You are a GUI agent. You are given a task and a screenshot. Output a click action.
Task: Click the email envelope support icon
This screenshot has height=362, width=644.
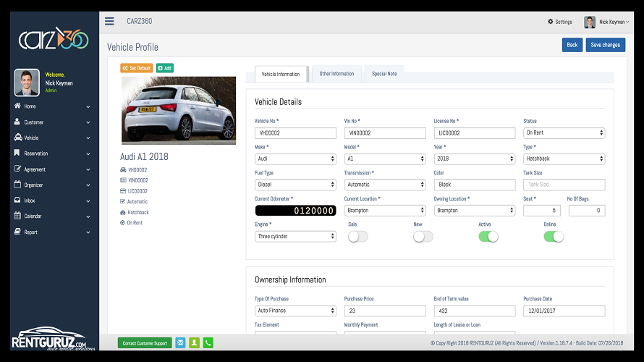click(x=180, y=342)
